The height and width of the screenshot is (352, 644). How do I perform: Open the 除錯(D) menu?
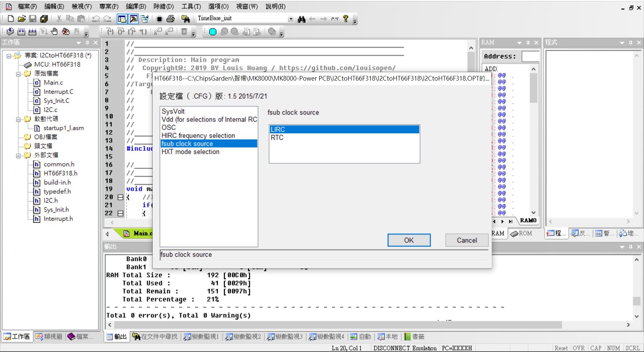pyautogui.click(x=163, y=6)
